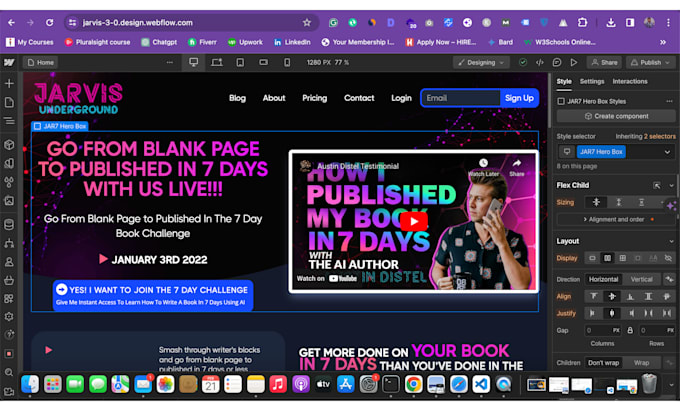Open the code export icon
Image resolution: width=680 pixels, height=411 pixels.
coord(539,62)
